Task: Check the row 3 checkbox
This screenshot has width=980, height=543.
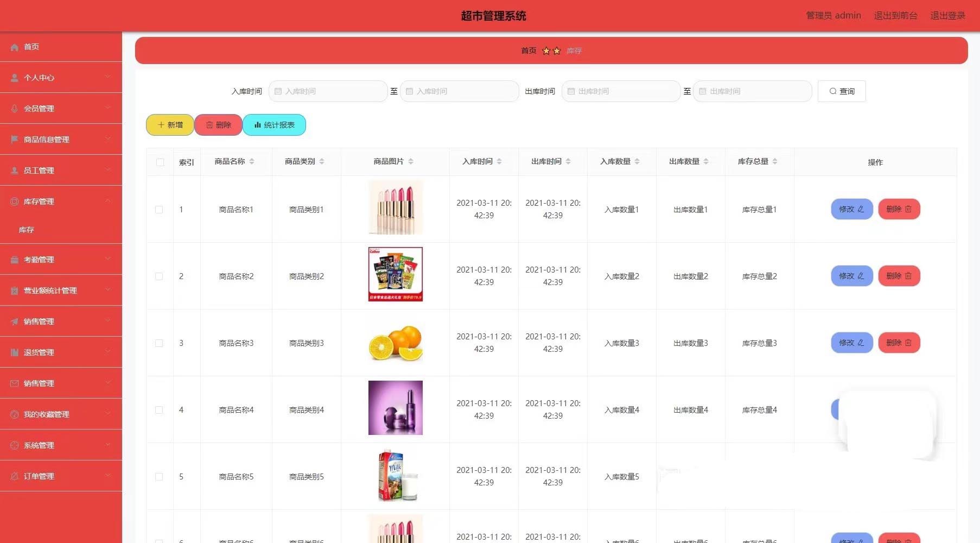Action: (159, 343)
